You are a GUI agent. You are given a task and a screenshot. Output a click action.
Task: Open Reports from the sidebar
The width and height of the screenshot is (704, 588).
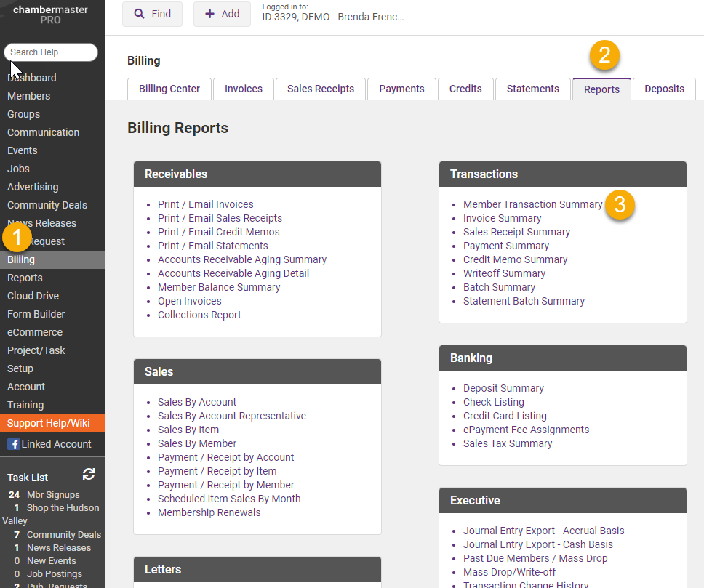[x=25, y=277]
